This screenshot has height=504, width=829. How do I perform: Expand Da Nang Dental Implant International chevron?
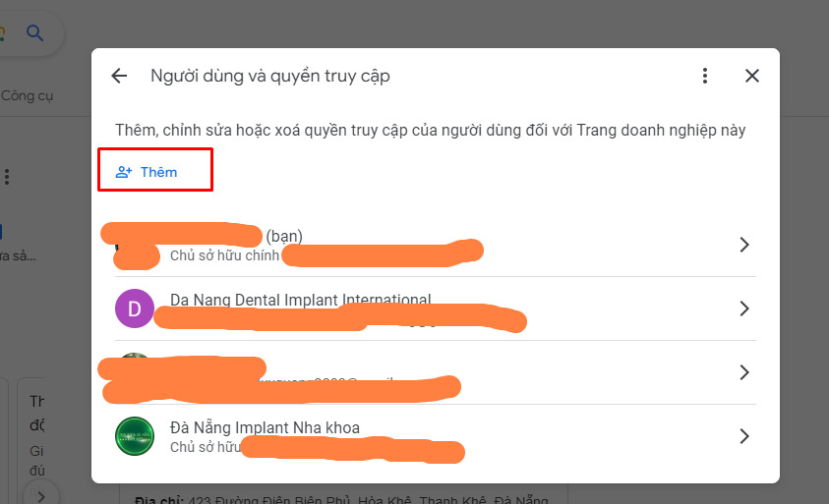[744, 308]
